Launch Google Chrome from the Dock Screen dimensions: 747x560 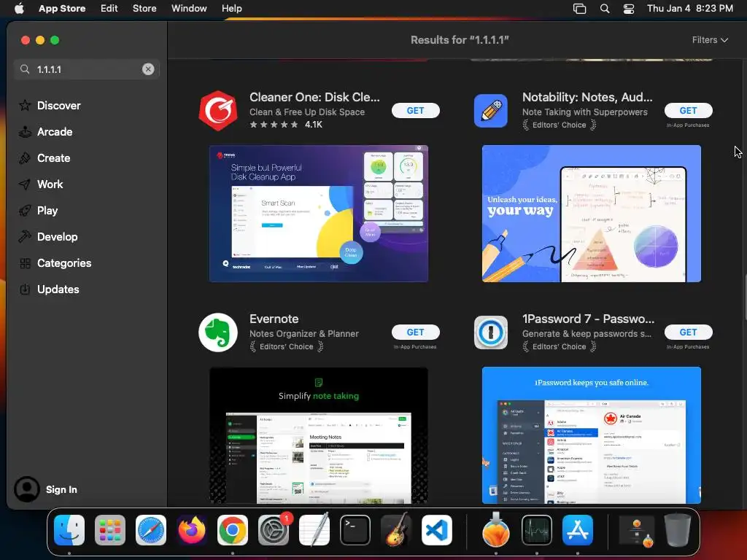click(233, 530)
